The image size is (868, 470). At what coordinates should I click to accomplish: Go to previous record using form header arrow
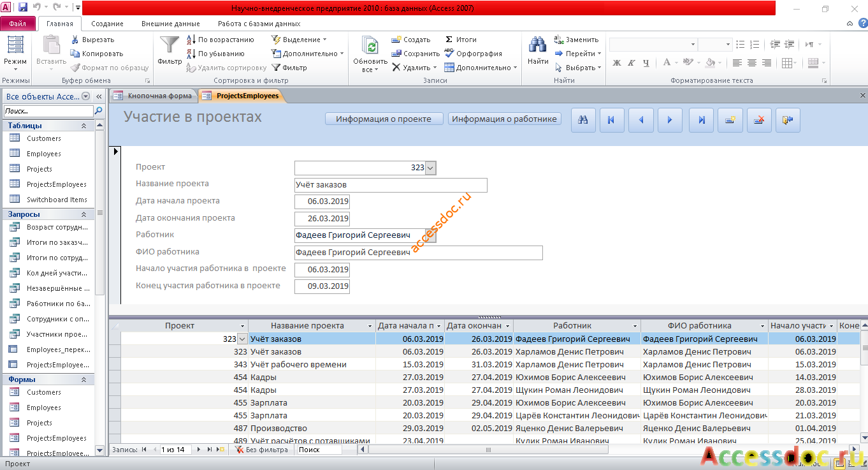pos(641,120)
